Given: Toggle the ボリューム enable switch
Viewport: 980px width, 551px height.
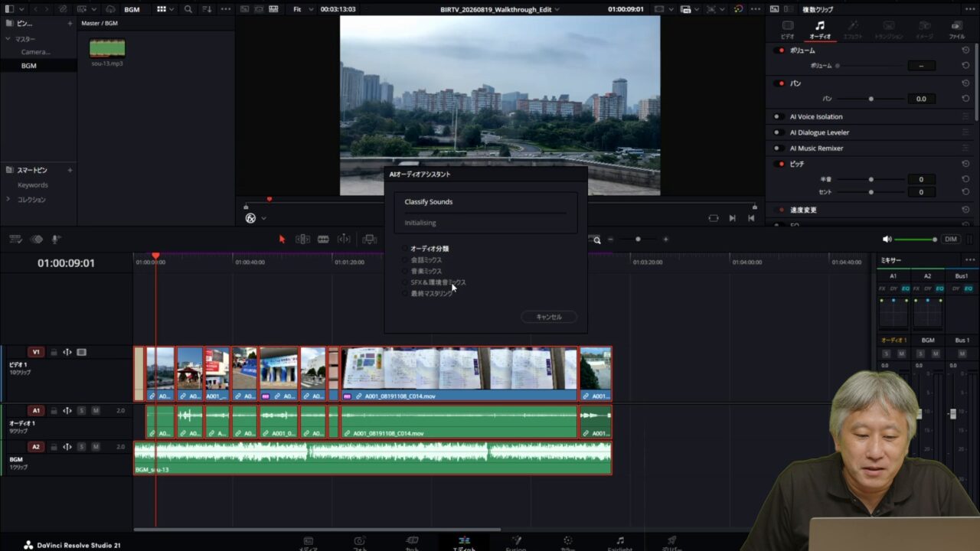Looking at the screenshot, I should [780, 51].
